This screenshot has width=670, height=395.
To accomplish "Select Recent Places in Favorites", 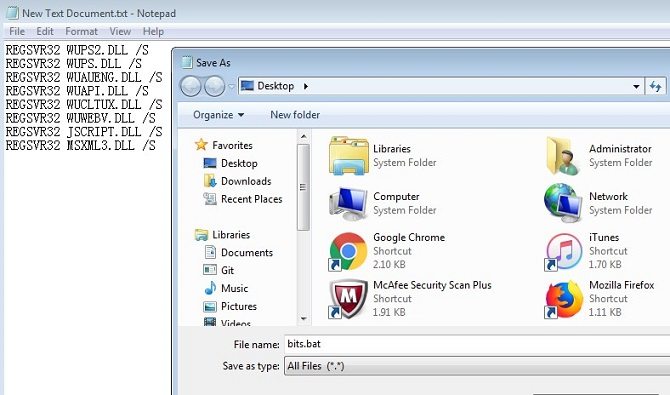I will click(x=252, y=199).
